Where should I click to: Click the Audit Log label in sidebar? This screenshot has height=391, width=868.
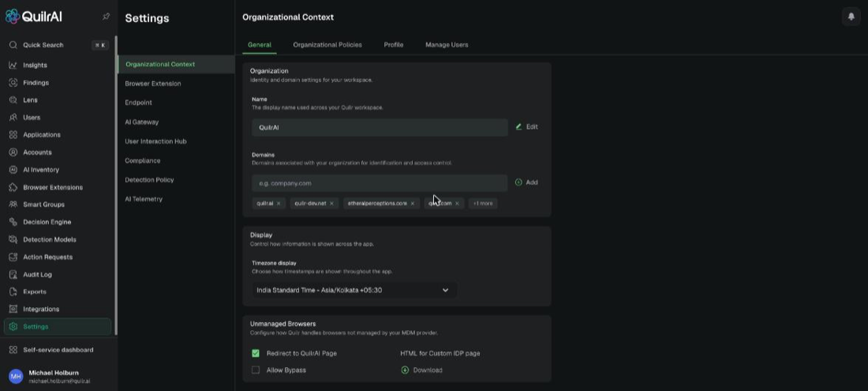click(x=37, y=274)
